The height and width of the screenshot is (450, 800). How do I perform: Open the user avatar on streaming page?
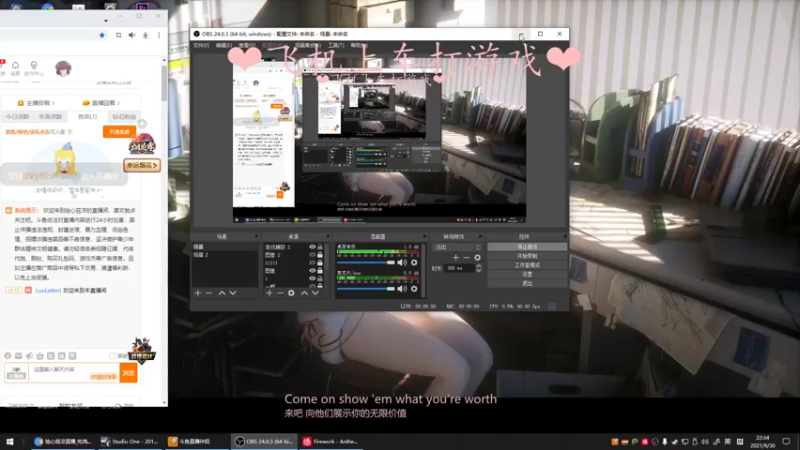(x=63, y=68)
